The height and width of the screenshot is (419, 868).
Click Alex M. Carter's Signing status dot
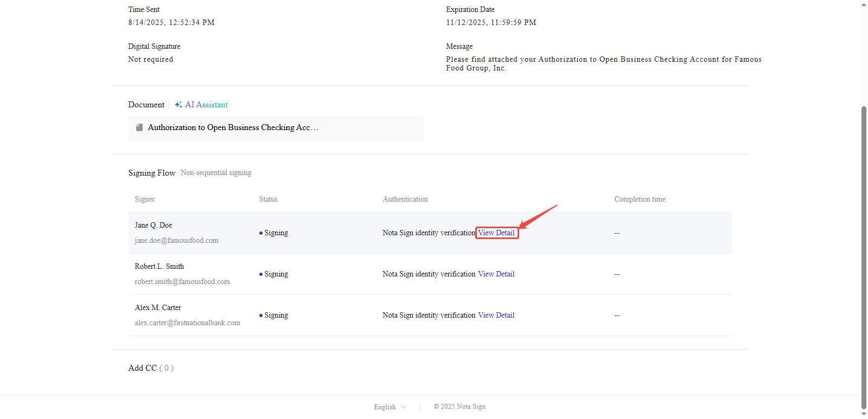click(x=261, y=315)
